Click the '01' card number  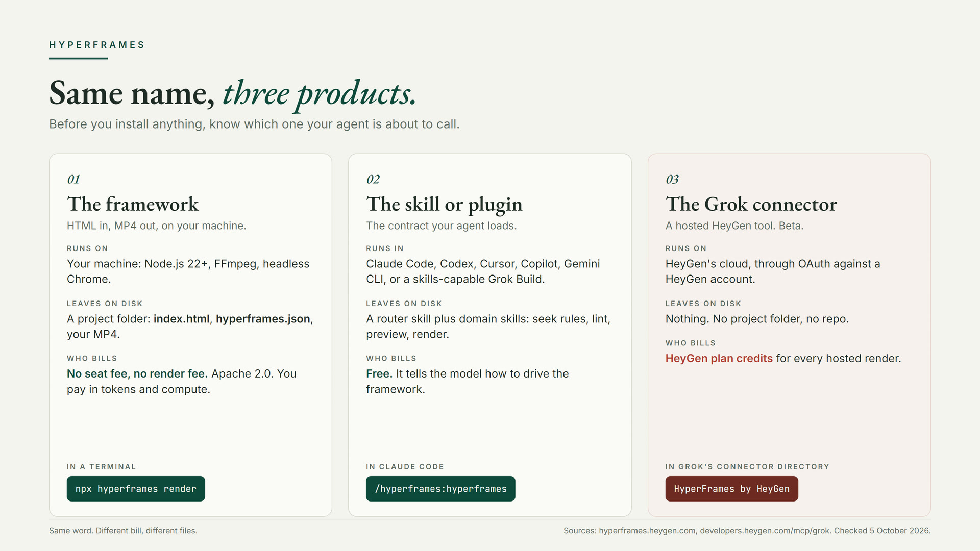tap(73, 179)
